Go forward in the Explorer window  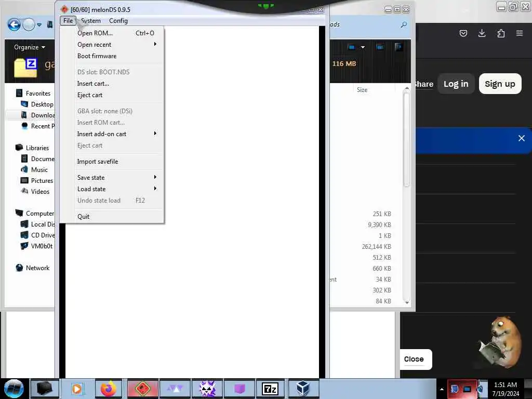[x=29, y=24]
